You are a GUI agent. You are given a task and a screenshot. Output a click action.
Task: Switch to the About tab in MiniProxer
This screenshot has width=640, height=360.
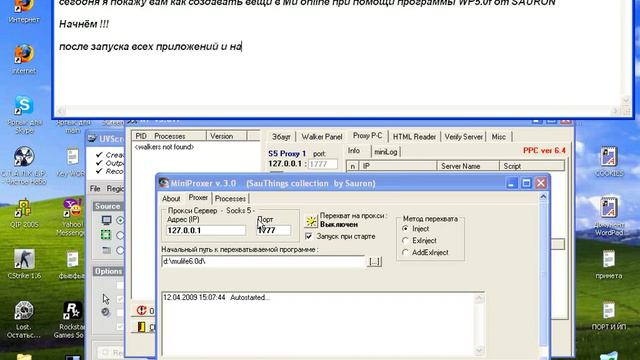tap(171, 199)
